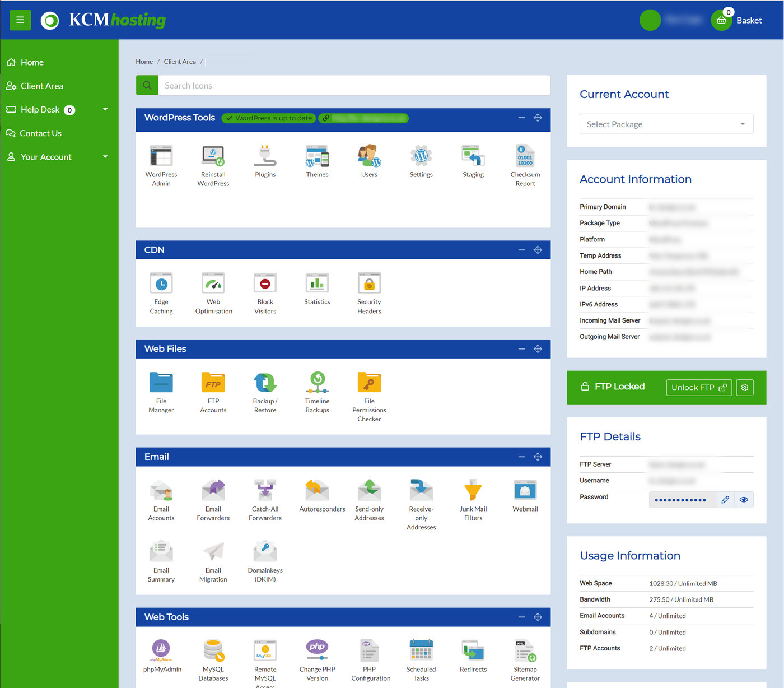The height and width of the screenshot is (688, 784).
Task: Click Home breadcrumb link
Action: (x=144, y=62)
